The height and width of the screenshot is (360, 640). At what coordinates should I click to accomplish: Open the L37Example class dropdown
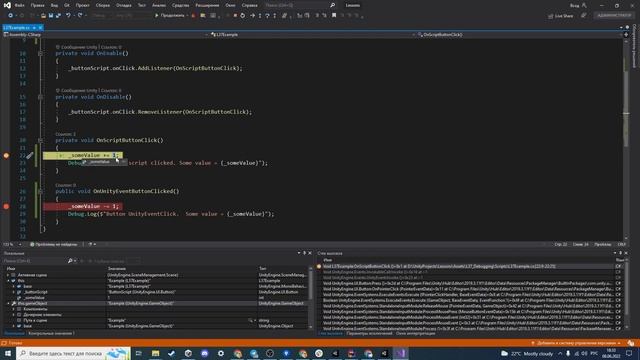313,35
